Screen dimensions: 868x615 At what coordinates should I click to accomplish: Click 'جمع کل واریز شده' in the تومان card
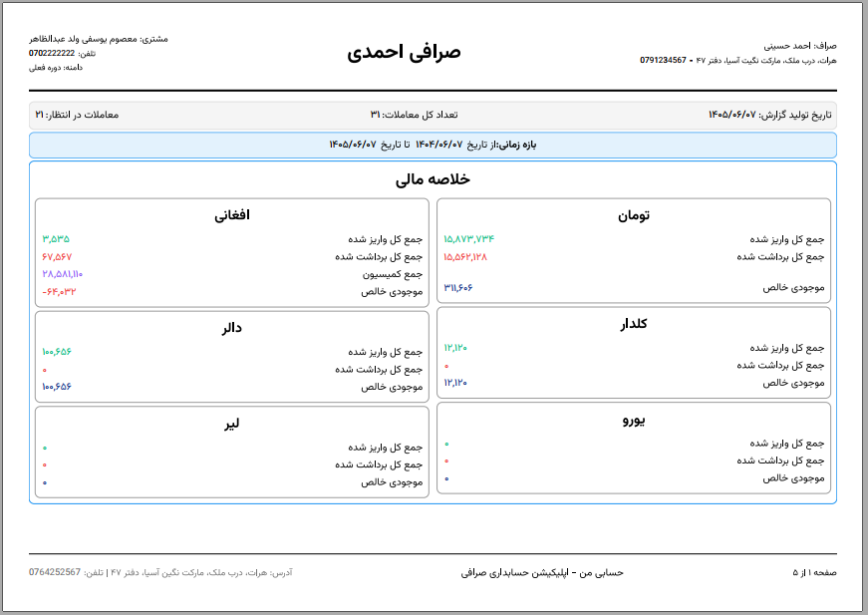coord(787,239)
